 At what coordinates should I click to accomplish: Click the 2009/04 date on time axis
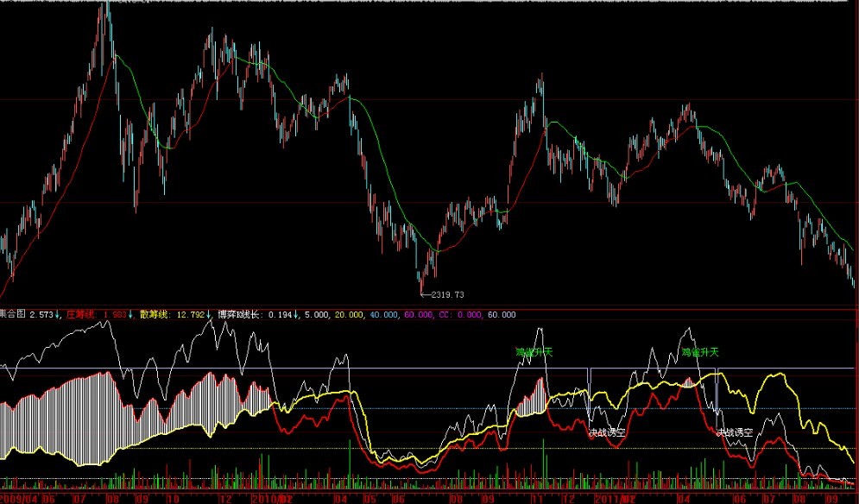pyautogui.click(x=19, y=499)
